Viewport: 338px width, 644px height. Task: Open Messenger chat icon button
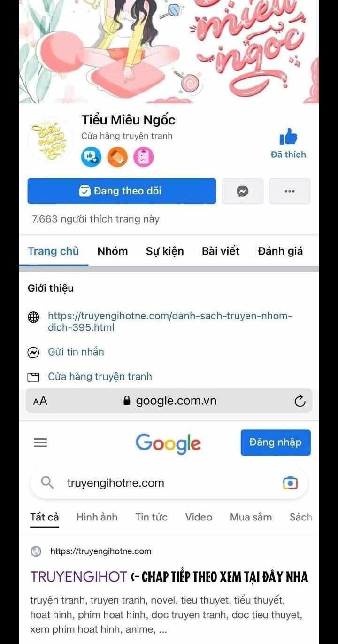(242, 191)
